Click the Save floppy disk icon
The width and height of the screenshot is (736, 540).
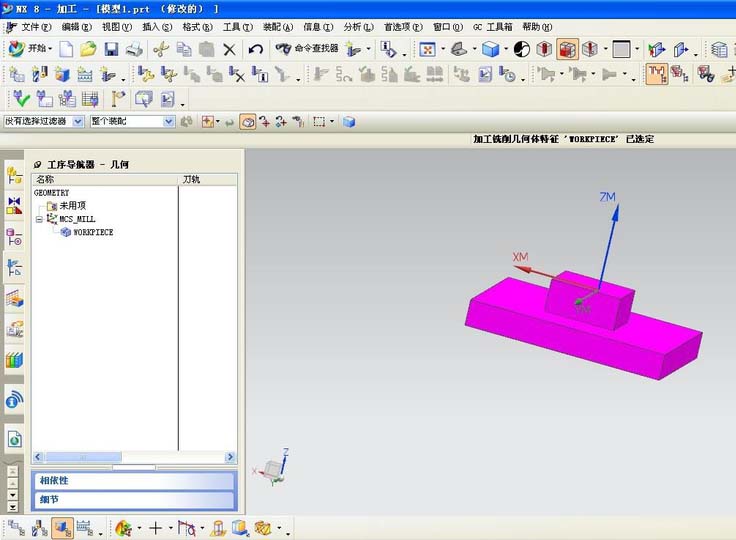pyautogui.click(x=111, y=49)
